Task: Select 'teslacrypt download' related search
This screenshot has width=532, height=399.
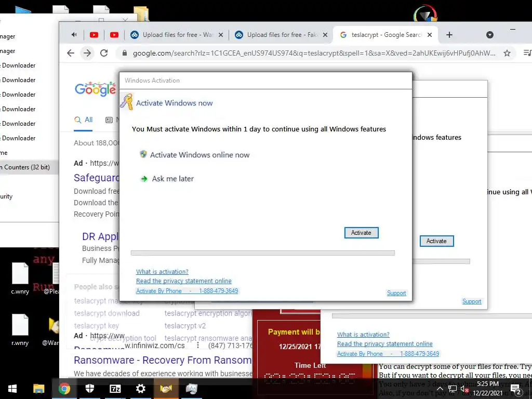Action: coord(107,313)
